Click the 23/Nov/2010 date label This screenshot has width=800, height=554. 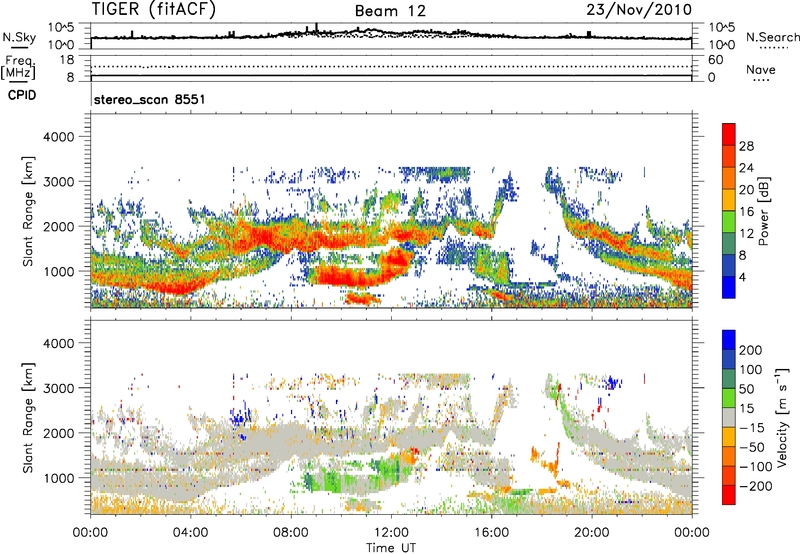click(639, 9)
